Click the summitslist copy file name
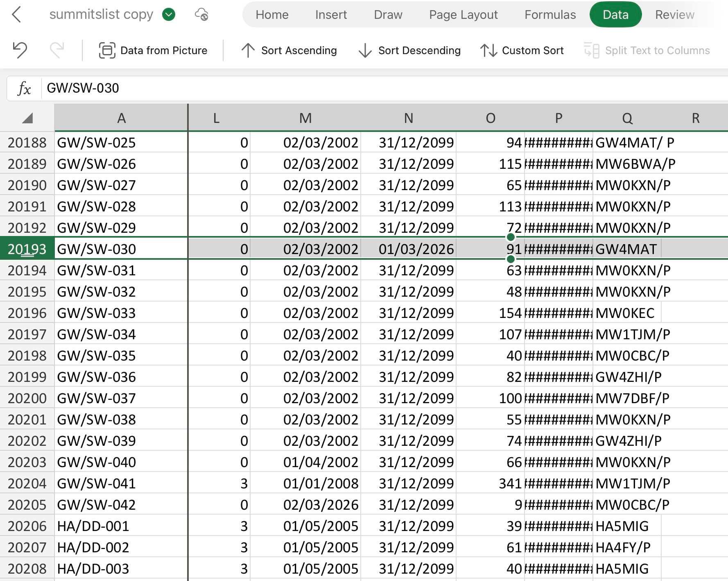 (101, 14)
